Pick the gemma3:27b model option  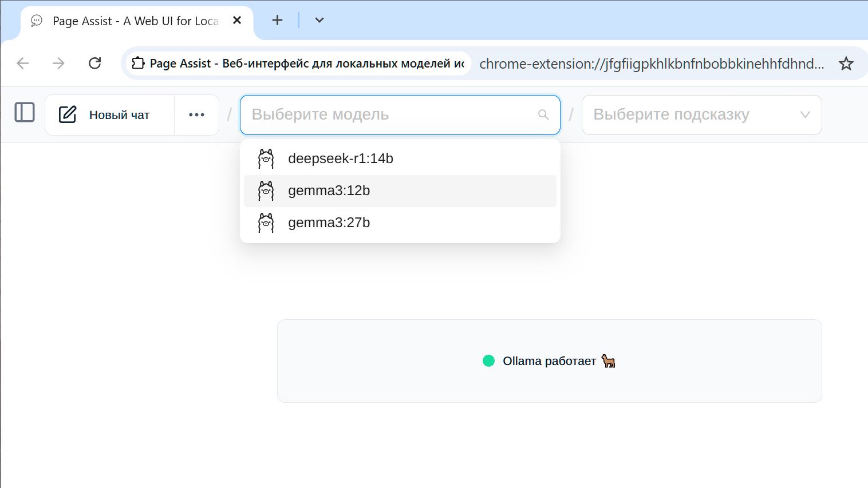329,223
